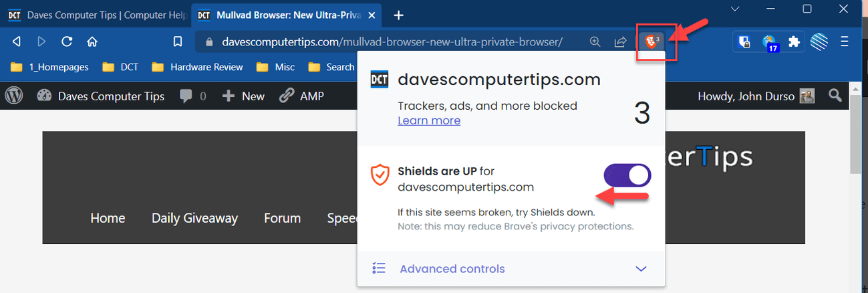868x293 pixels.
Task: Open a new tab with plus button
Action: (x=398, y=15)
